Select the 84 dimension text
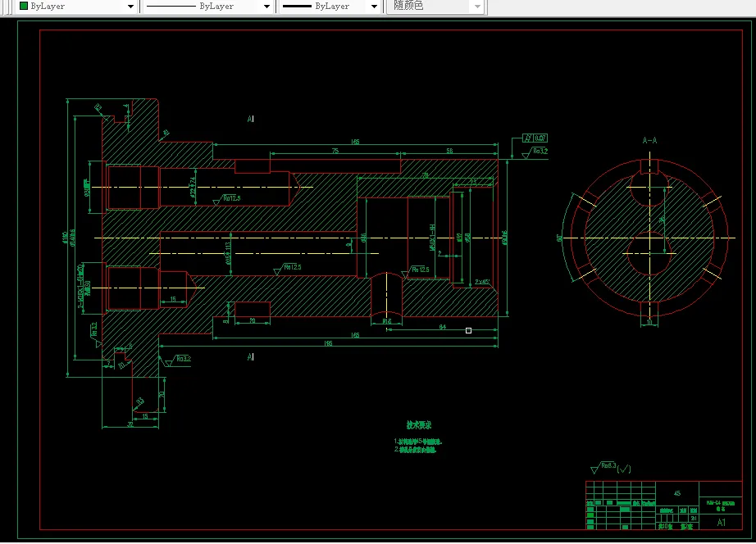756x544 pixels. (442, 327)
